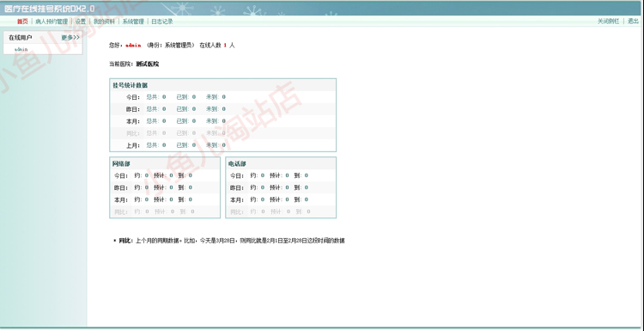Click 本月 row label in 电话部
644x331 pixels.
tap(237, 199)
